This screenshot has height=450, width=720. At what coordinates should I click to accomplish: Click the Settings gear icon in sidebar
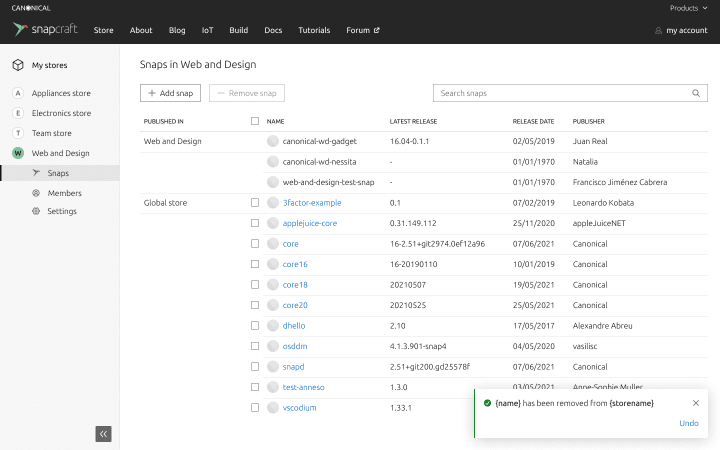tap(36, 211)
